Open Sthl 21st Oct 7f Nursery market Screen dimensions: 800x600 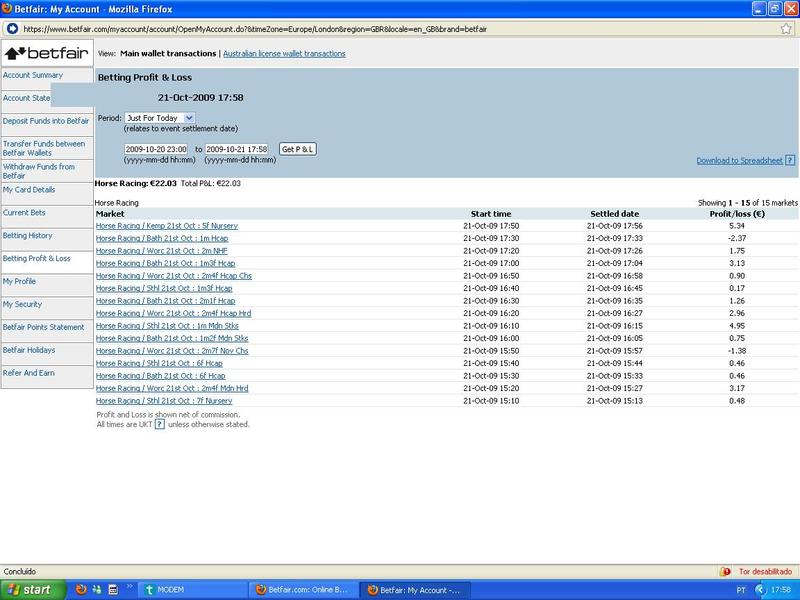164,401
